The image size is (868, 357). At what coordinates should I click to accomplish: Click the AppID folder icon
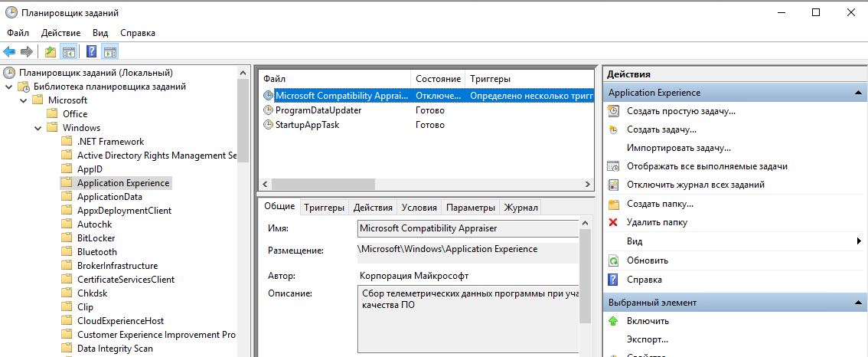tap(67, 169)
